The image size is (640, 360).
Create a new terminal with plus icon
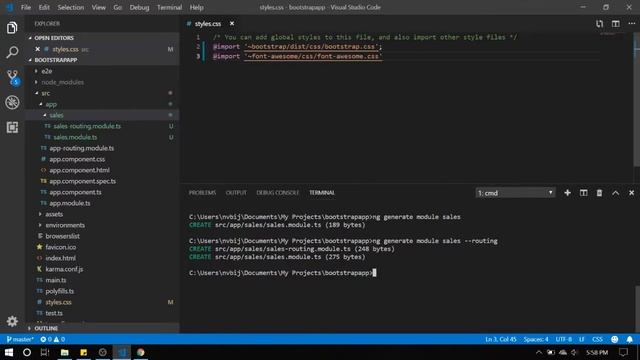(x=567, y=193)
